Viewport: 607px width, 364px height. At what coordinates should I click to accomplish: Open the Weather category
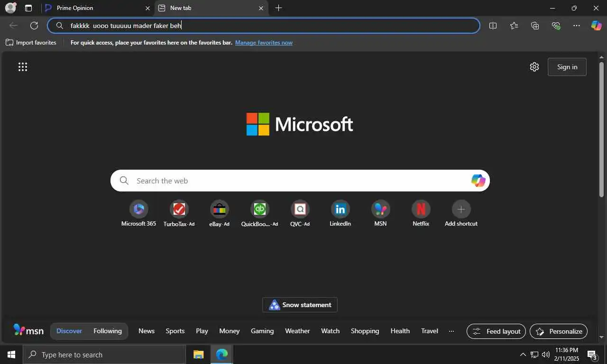point(297,331)
